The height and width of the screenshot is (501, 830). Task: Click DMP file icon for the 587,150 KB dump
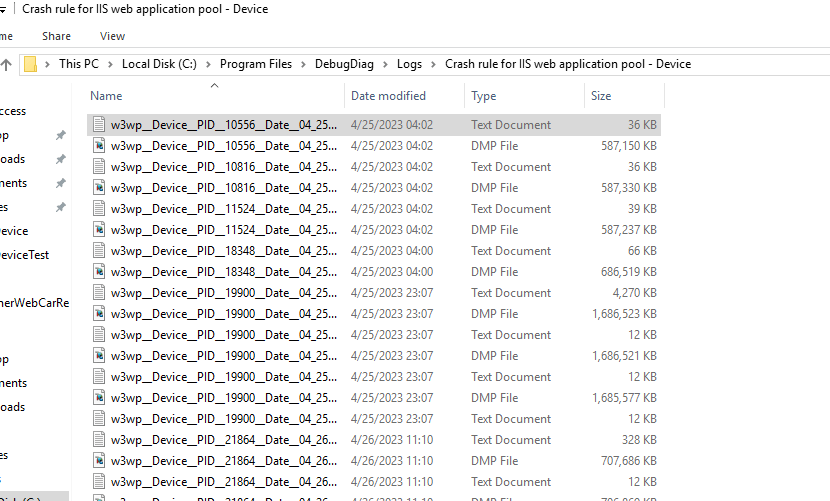coord(98,146)
